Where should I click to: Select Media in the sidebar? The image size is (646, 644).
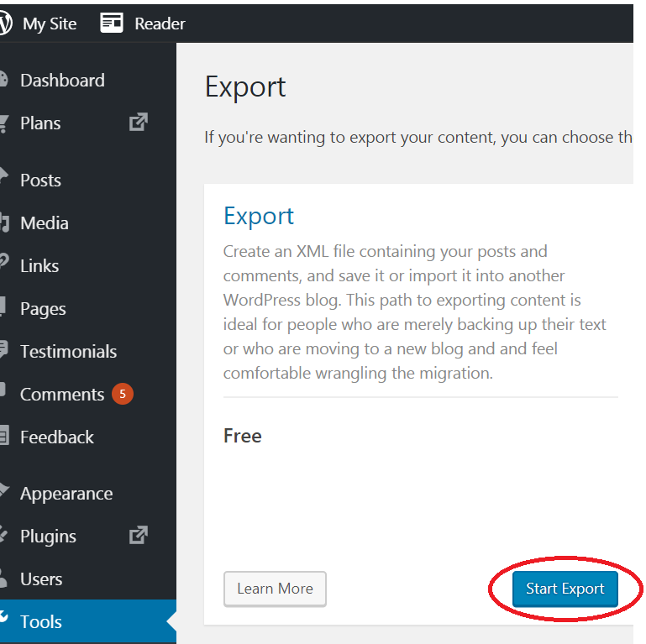click(x=44, y=223)
